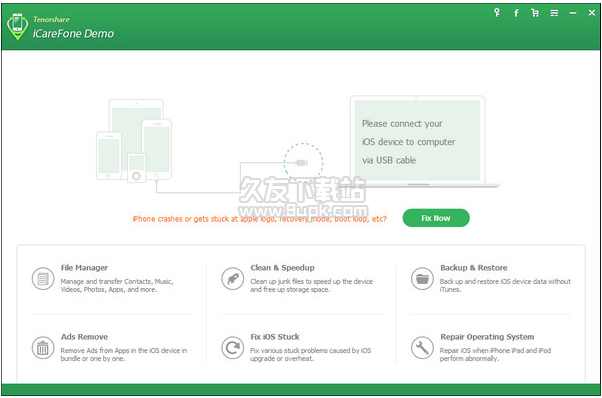Click the Tenorshare iCareFone logo icon
Viewport: 602px width, 398px height.
[x=17, y=26]
